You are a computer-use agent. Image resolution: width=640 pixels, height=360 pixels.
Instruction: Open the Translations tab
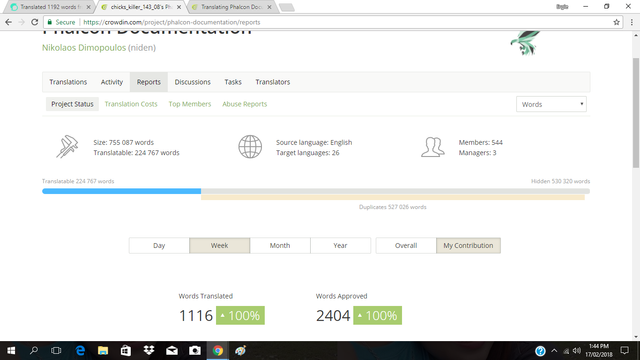pyautogui.click(x=68, y=82)
